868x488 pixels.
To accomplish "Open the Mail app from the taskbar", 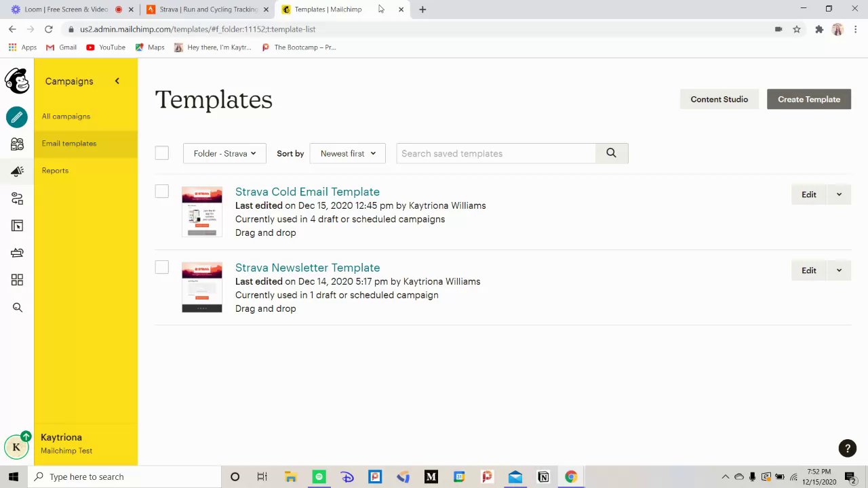I will [515, 476].
